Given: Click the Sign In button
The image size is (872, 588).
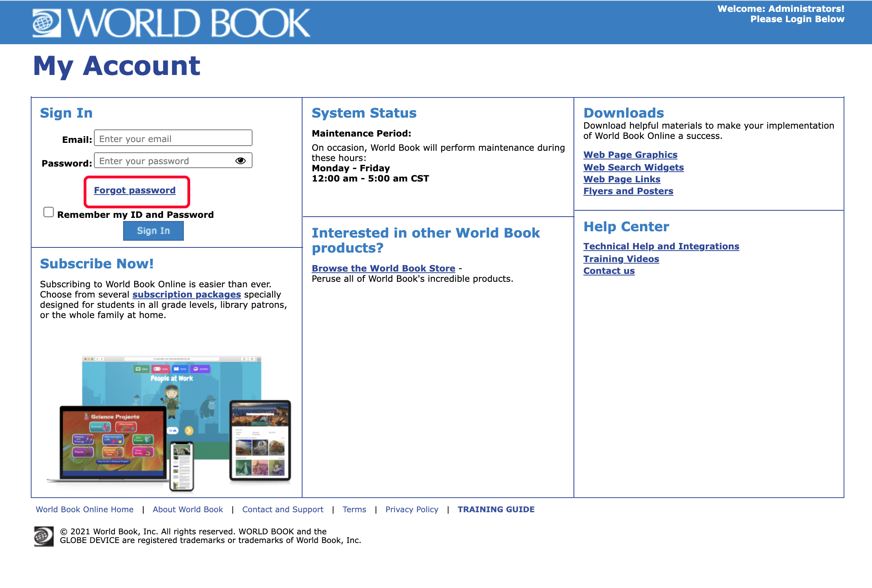Looking at the screenshot, I should pyautogui.click(x=153, y=231).
